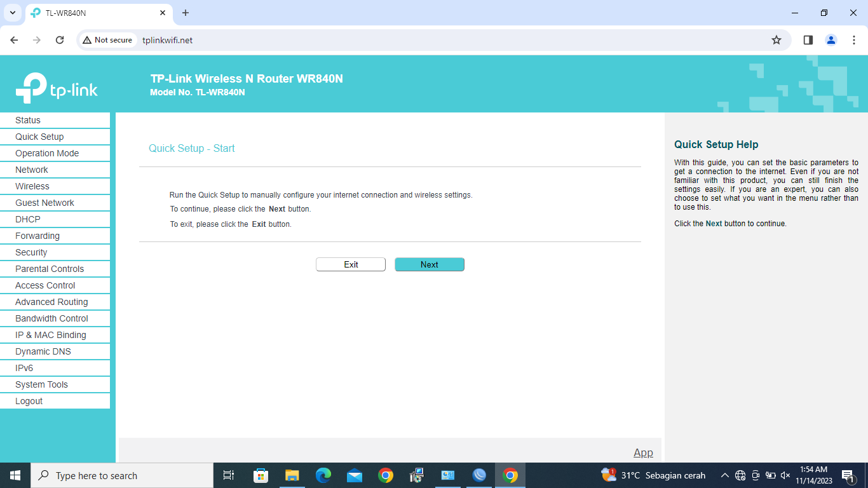
Task: Close the TL-WR840N tab
Action: point(163,13)
